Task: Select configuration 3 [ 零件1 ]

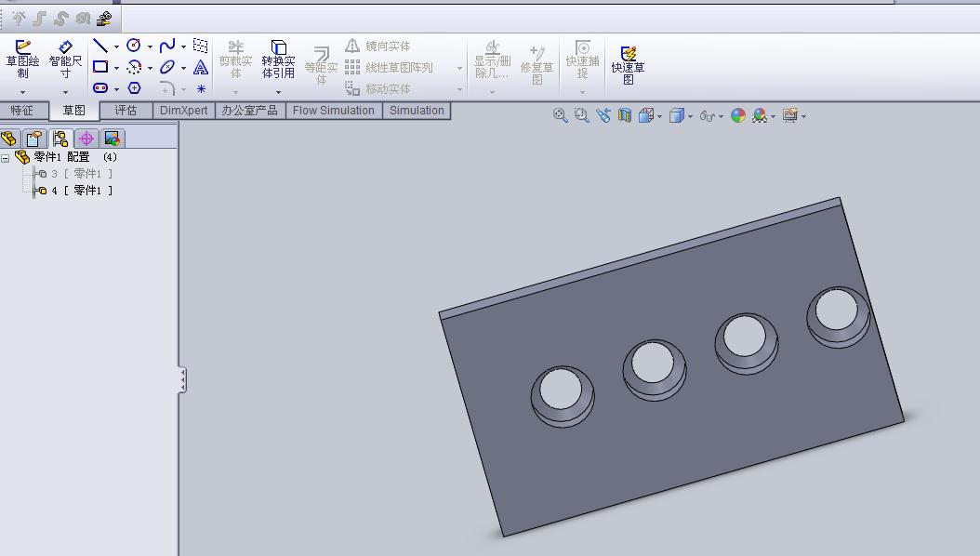Action: point(73,174)
